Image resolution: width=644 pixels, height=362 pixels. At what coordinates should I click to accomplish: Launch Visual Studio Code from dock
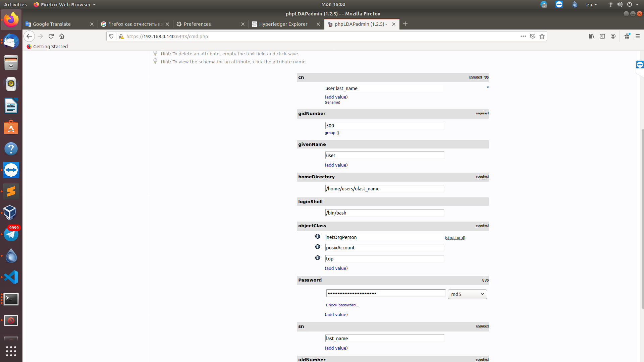pos(11,278)
